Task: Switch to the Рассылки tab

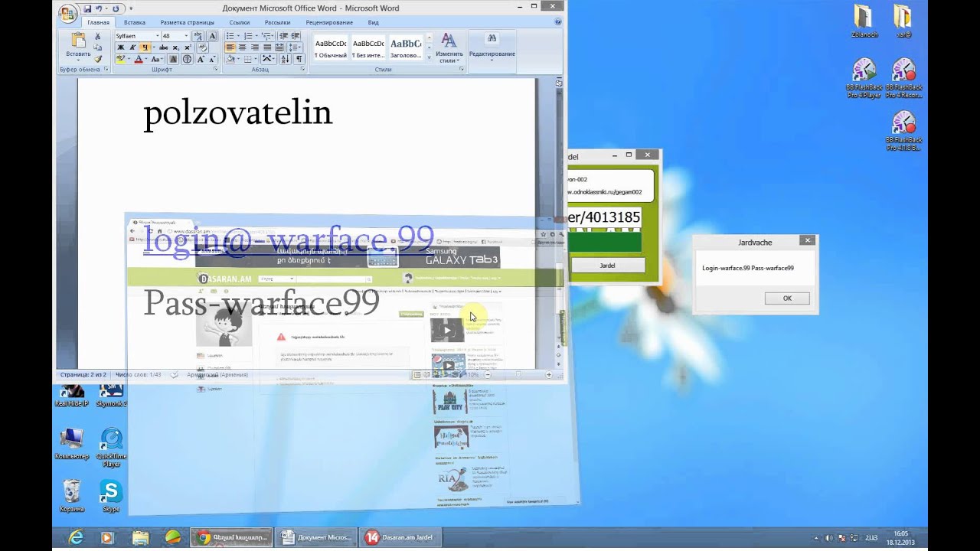Action: click(277, 22)
